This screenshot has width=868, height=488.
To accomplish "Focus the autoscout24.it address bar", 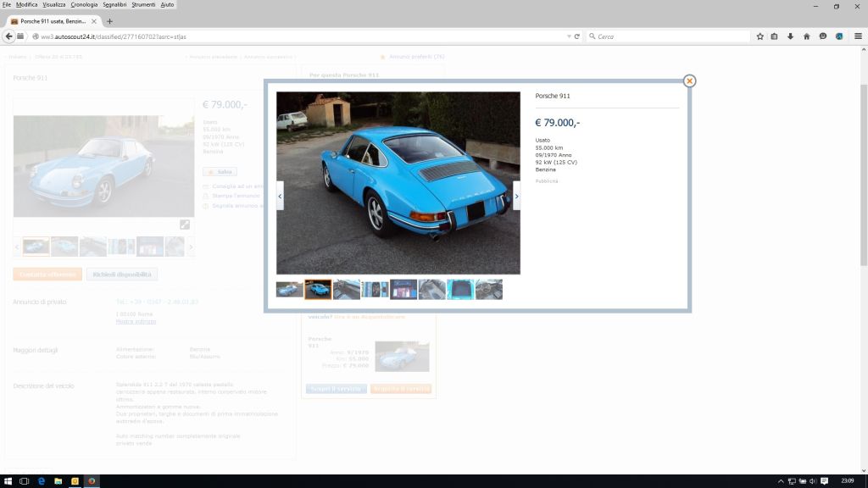I will (299, 36).
